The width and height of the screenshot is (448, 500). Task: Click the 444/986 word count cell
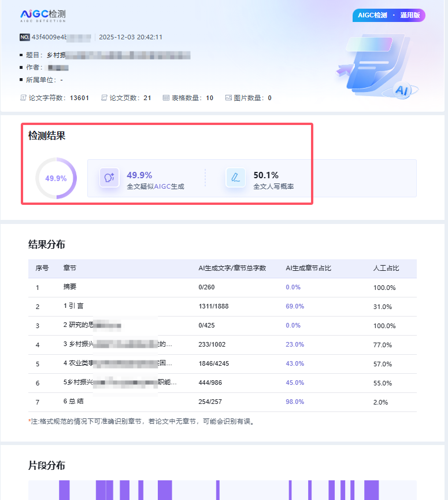[x=210, y=383]
